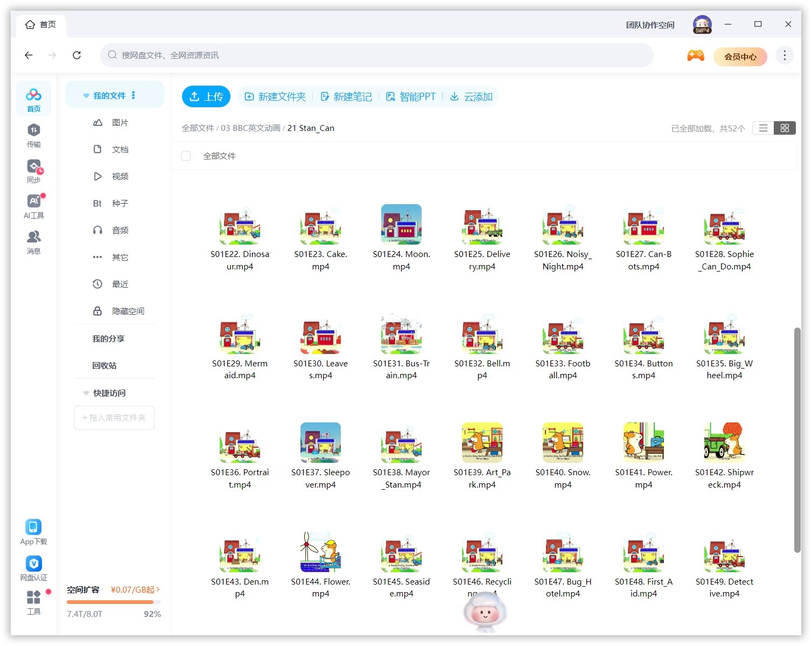Image resolution: width=812 pixels, height=646 pixels.
Task: Collapse the 快捷访问 section
Action: pyautogui.click(x=86, y=393)
